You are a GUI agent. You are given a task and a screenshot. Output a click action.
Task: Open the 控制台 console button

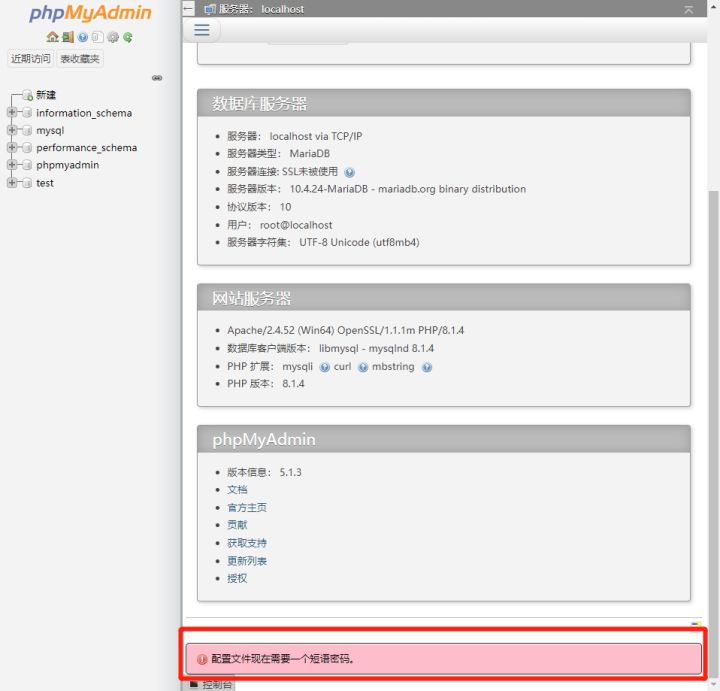pyautogui.click(x=212, y=684)
